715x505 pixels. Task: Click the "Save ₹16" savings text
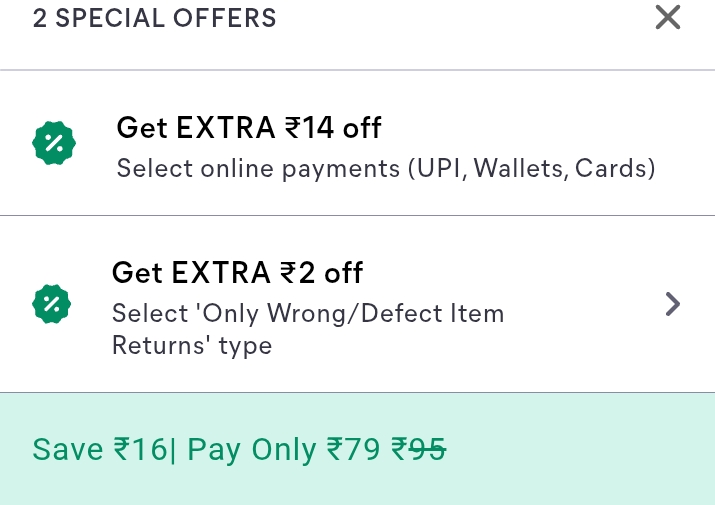[x=99, y=450]
